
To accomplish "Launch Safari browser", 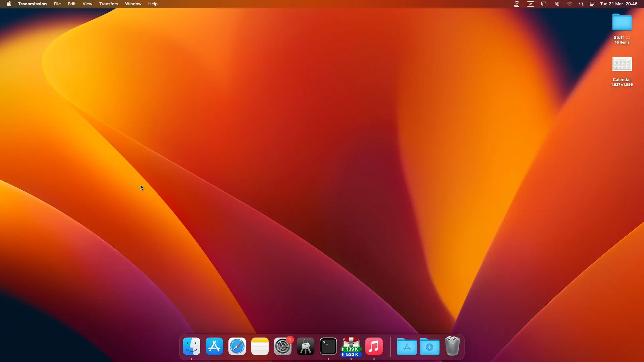I will point(237,347).
